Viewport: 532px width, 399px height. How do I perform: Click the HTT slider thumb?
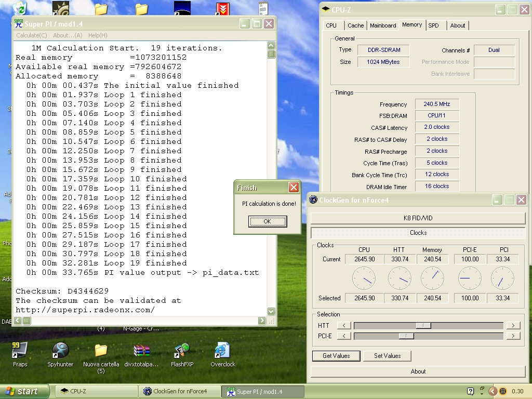(423, 326)
